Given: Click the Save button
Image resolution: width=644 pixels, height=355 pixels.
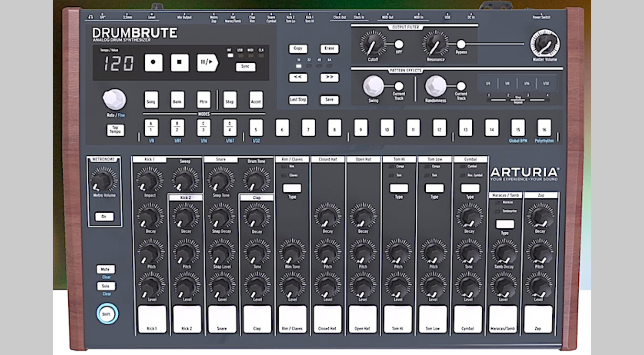Looking at the screenshot, I should (330, 100).
